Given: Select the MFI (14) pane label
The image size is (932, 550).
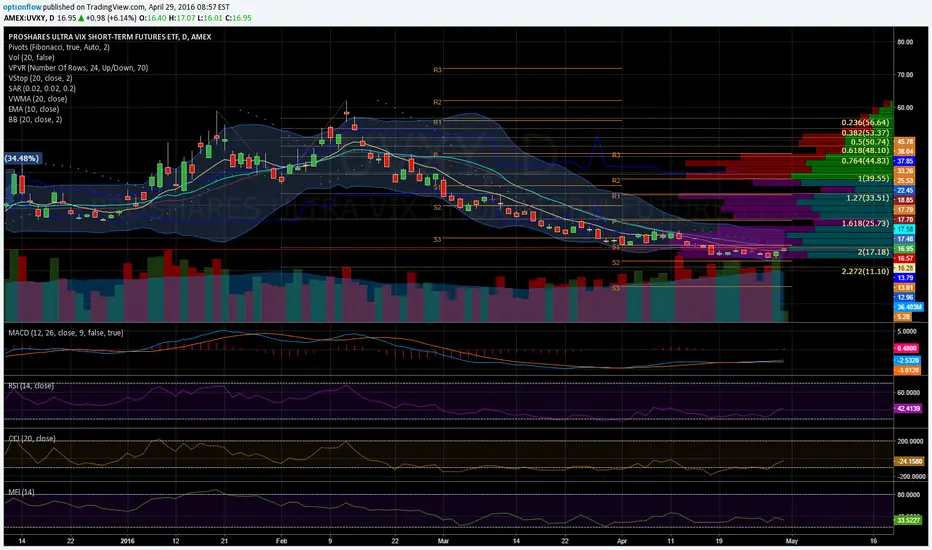Looking at the screenshot, I should click(21, 492).
